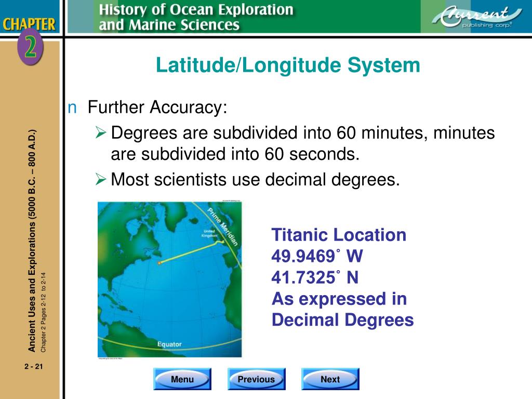This screenshot has width=532, height=399.
Task: Go to the Previous slide
Action: tap(256, 379)
